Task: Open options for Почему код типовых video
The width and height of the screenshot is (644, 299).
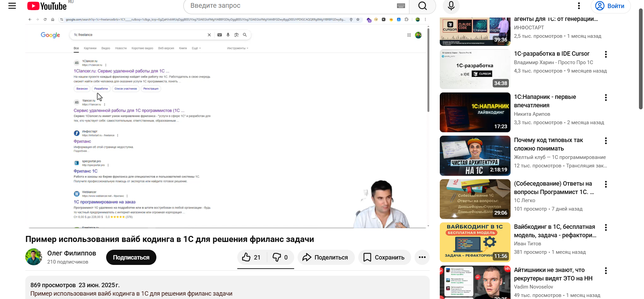Action: [606, 141]
